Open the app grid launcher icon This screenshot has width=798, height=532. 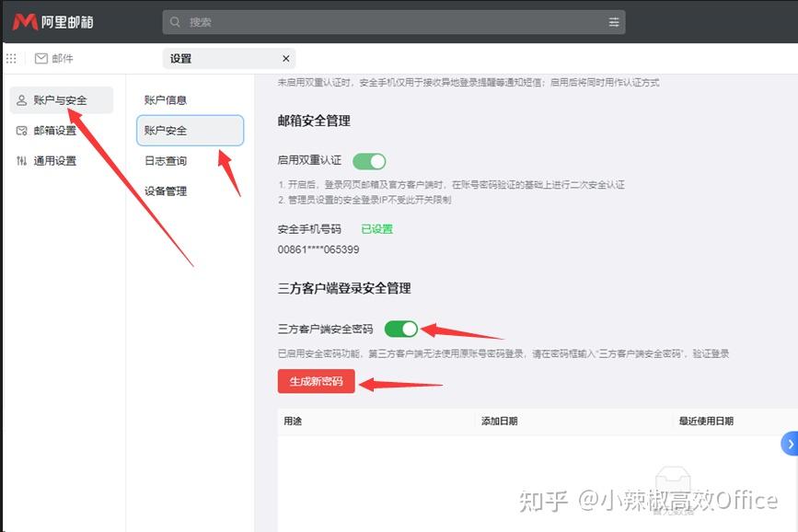point(11,59)
